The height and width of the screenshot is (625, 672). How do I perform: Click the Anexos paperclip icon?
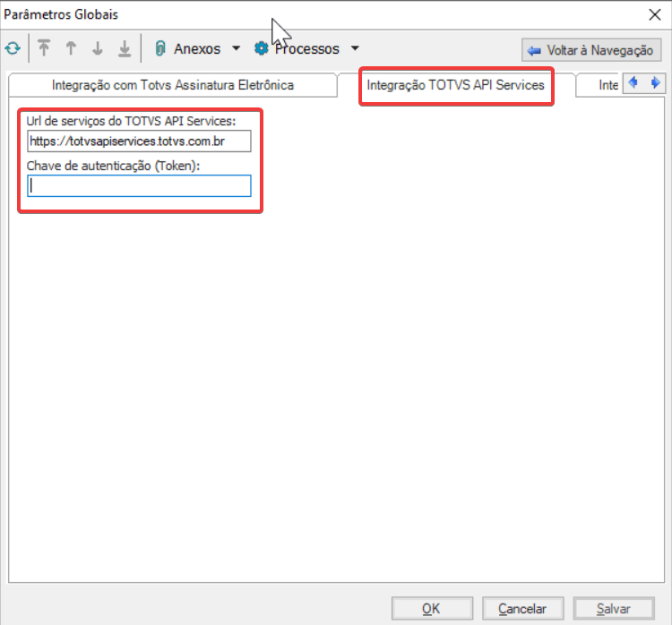point(161,48)
